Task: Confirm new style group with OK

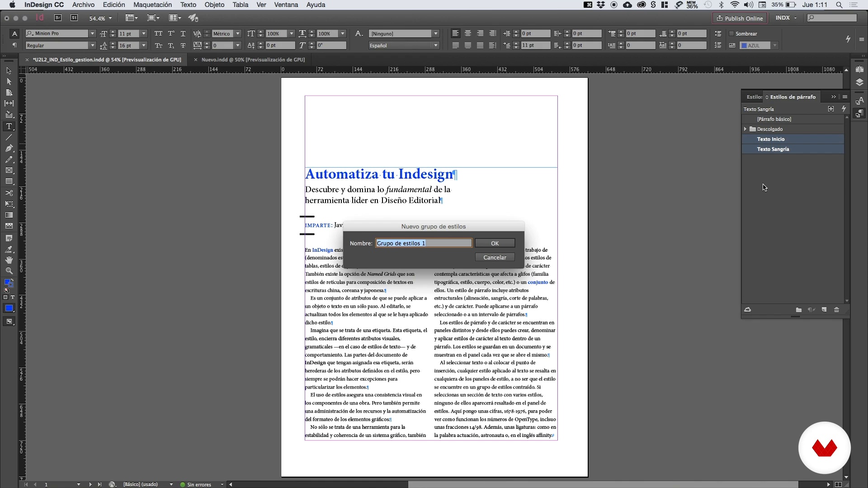Action: tap(495, 243)
